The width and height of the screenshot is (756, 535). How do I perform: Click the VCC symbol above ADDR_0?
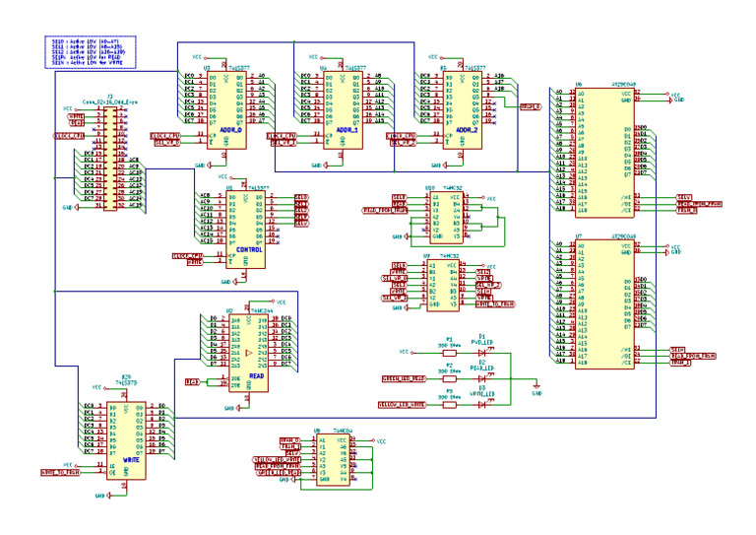point(199,57)
